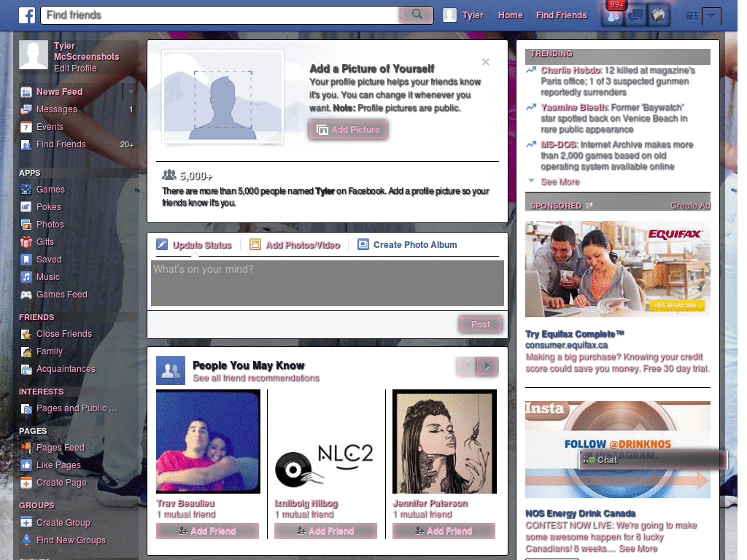The height and width of the screenshot is (560, 747).
Task: Click the Post button
Action: point(481,324)
